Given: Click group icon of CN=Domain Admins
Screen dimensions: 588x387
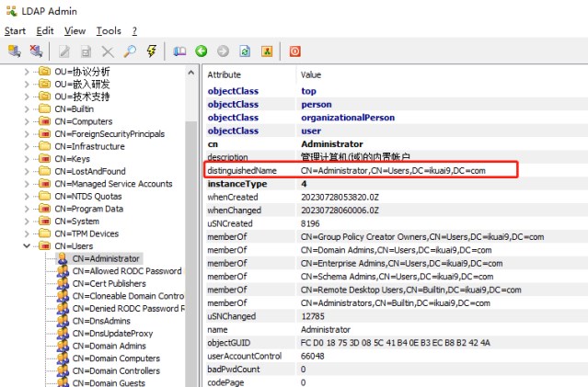Looking at the screenshot, I should tap(63, 346).
